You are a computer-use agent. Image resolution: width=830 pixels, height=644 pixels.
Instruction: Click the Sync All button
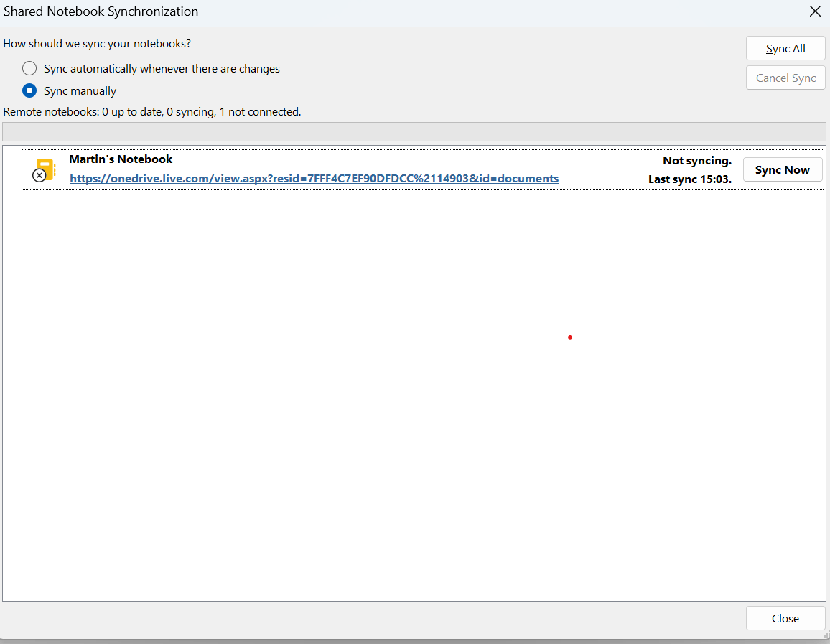[785, 49]
